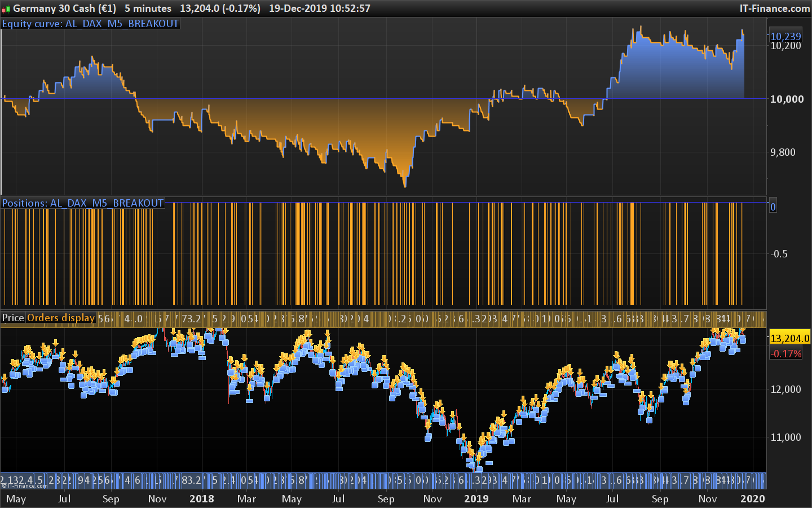The height and width of the screenshot is (508, 812).
Task: Click the candlestick icon beside Germany 30 Cash
Action: 6,8
